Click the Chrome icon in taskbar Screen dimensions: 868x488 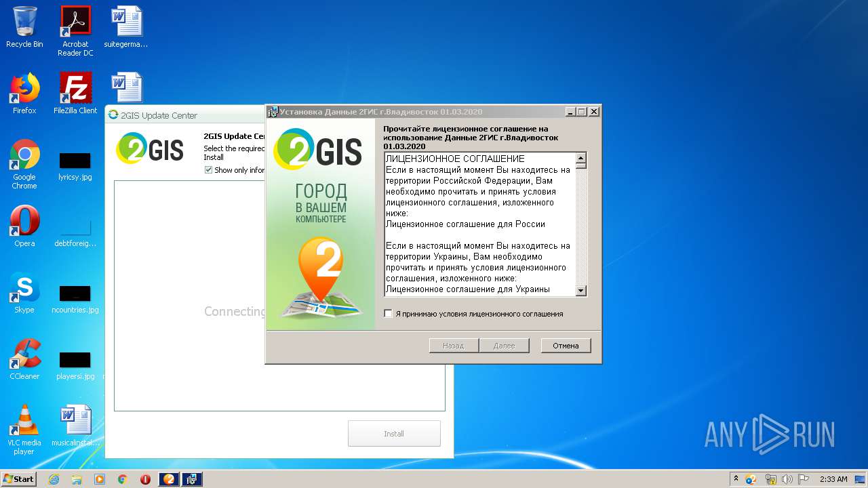coord(123,479)
